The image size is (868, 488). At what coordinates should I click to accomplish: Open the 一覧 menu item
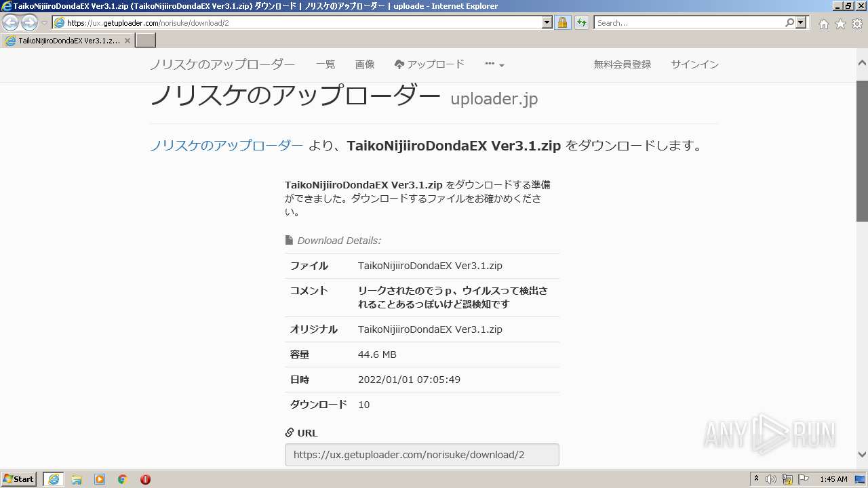coord(325,64)
